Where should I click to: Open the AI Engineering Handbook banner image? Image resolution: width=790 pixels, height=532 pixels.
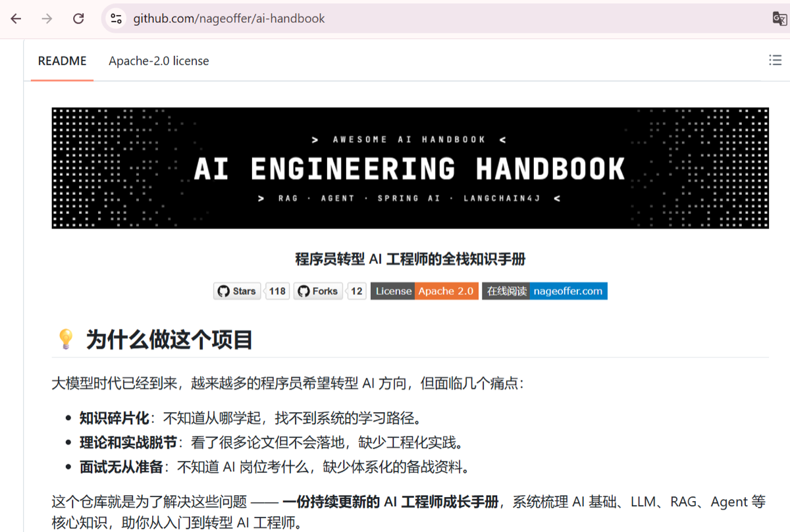[x=410, y=168]
